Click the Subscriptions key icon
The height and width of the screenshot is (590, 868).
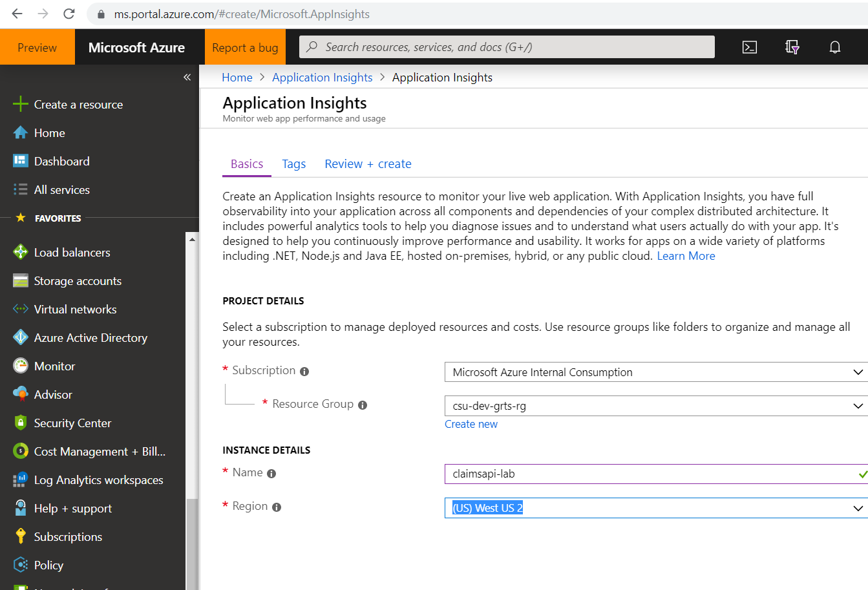click(21, 537)
